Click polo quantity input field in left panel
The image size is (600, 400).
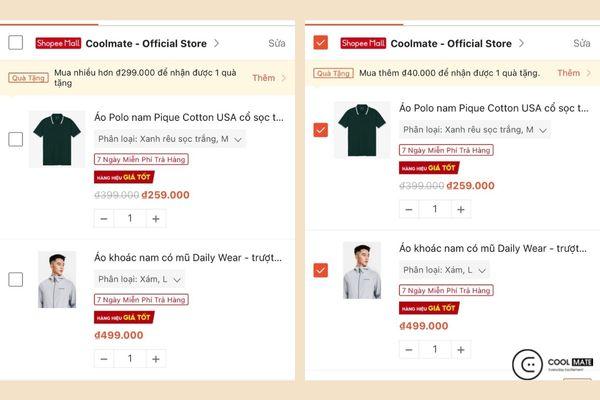(130, 218)
